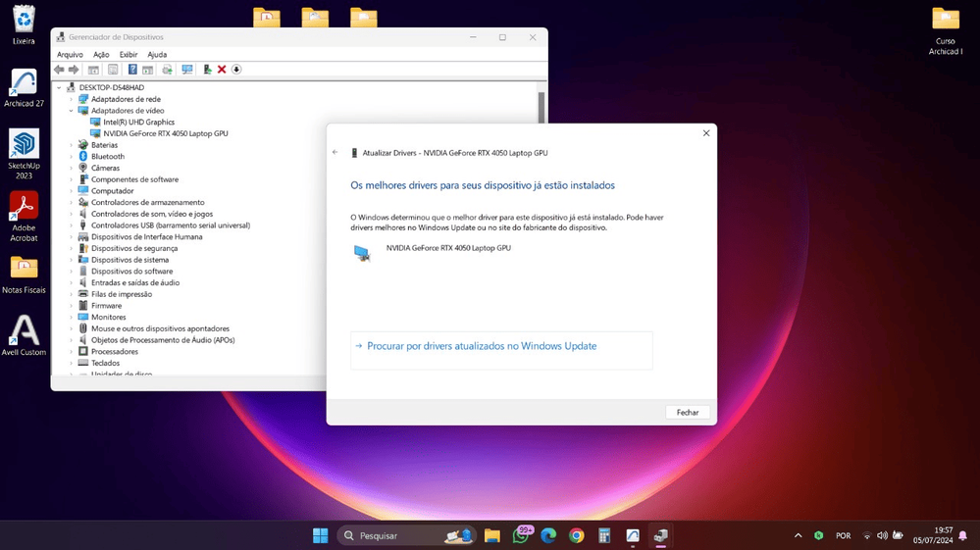Open the Curso Archicad I folder

(x=946, y=30)
